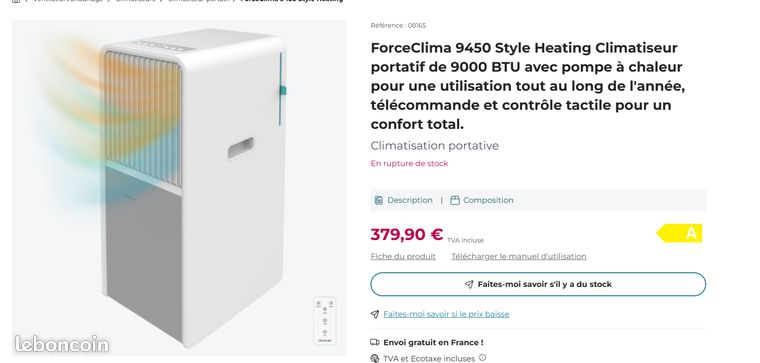Click the Description document icon
Image resolution: width=760 pixels, height=363 pixels.
pyautogui.click(x=379, y=200)
